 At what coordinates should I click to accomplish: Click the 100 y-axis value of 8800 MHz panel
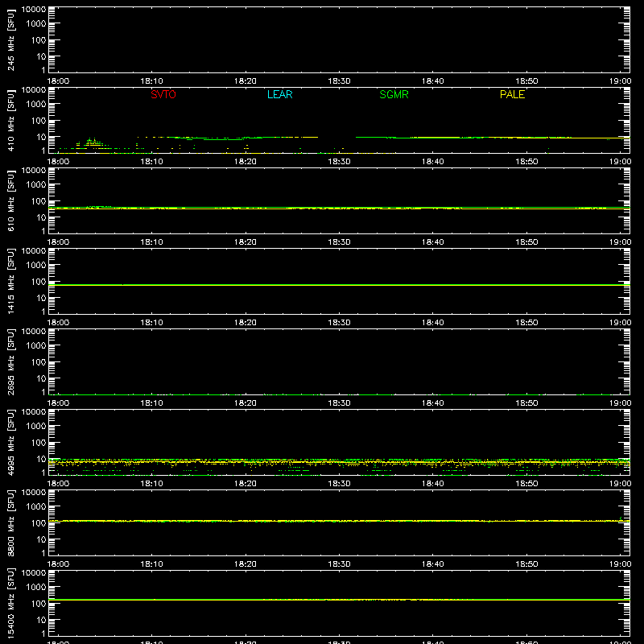pos(39,523)
